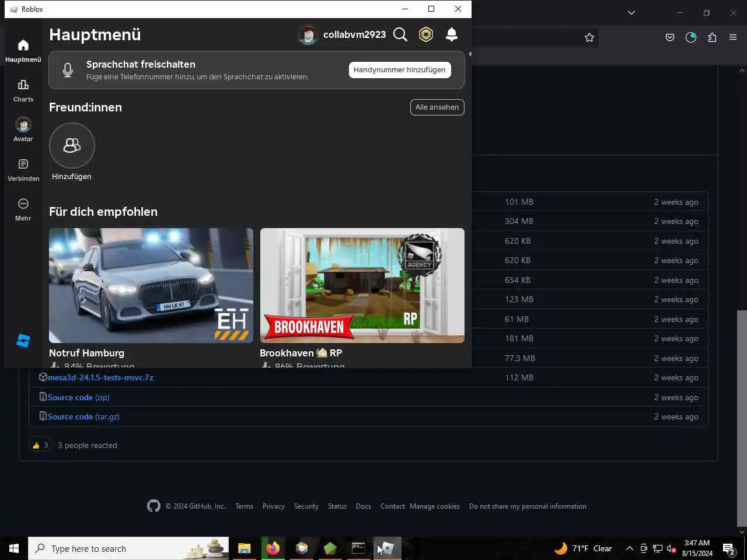The height and width of the screenshot is (560, 747).
Task: Download mesa3d-24.1.5-tests-msvc.7z file link
Action: coord(100,377)
